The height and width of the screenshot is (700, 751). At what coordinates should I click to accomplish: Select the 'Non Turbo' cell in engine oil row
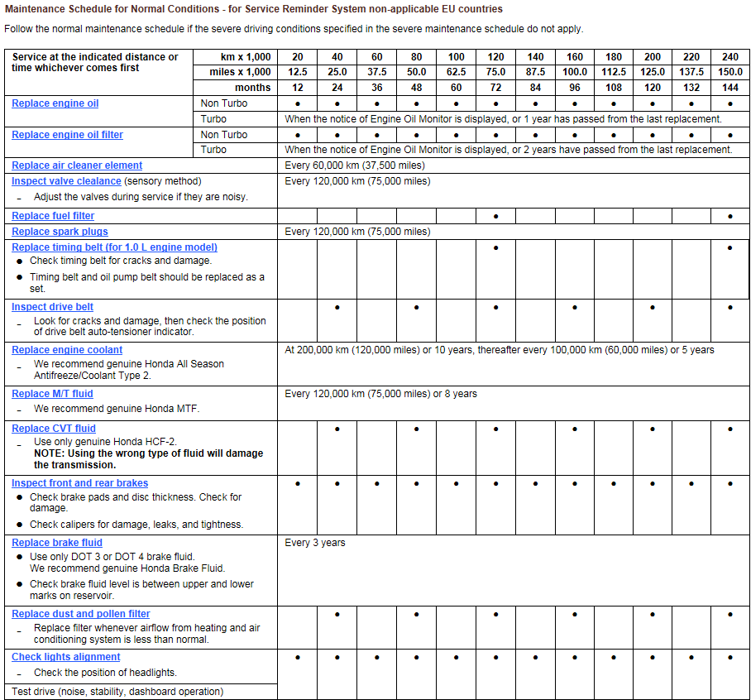tap(235, 103)
